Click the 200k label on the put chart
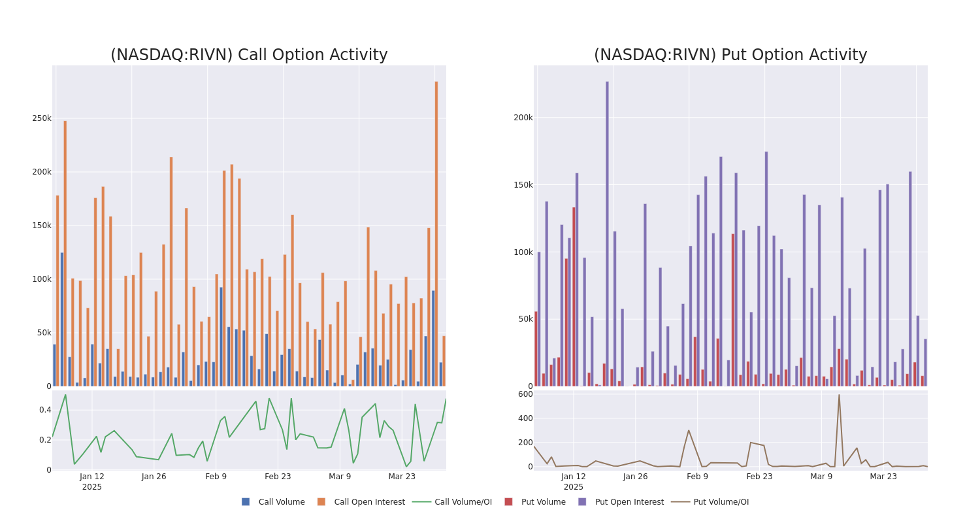This screenshot has width=980, height=523. (523, 118)
